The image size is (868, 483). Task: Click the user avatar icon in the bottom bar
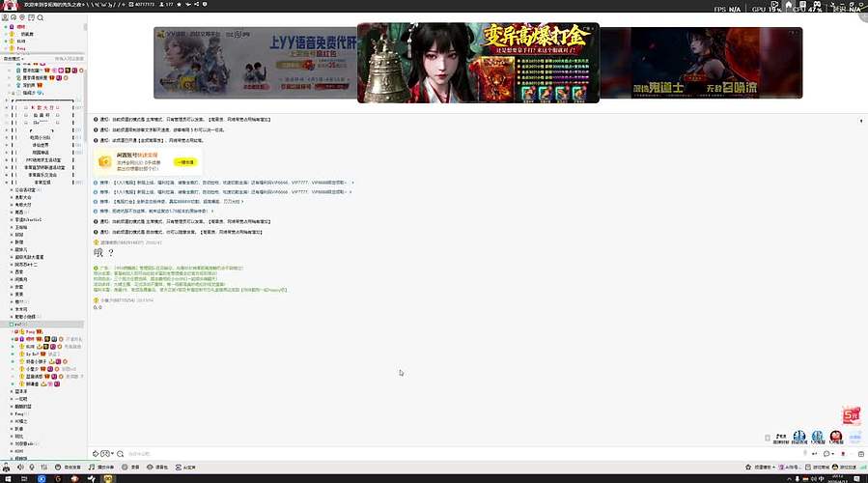tap(6, 468)
